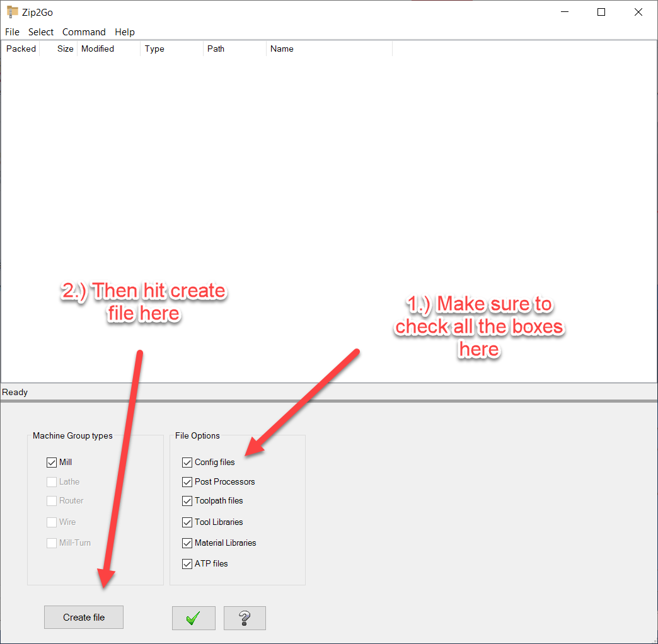Uncheck the Config files option
658x644 pixels.
[x=187, y=463]
